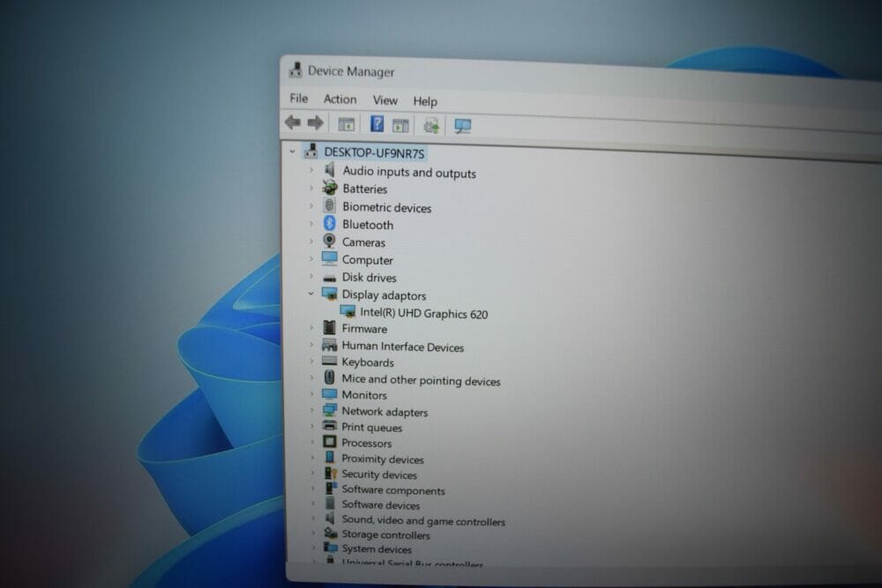Collapse the Display adaptors arrow
The width and height of the screenshot is (882, 588).
[x=311, y=294]
